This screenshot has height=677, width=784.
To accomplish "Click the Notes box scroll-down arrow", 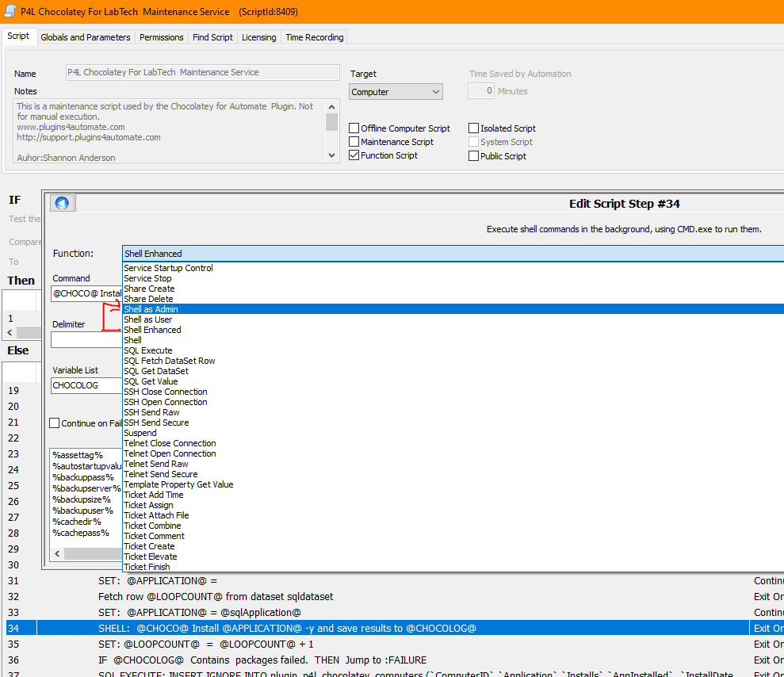I will (332, 155).
